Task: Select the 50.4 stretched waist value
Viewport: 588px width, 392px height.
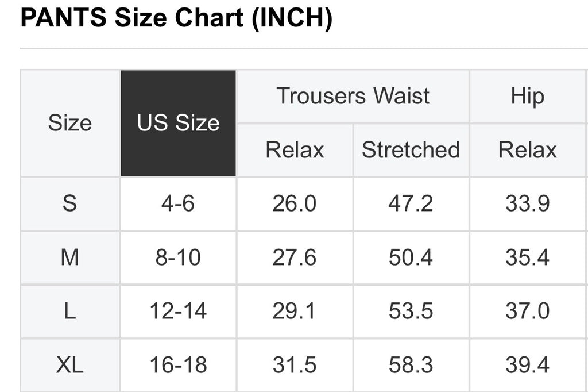Action: [x=411, y=258]
